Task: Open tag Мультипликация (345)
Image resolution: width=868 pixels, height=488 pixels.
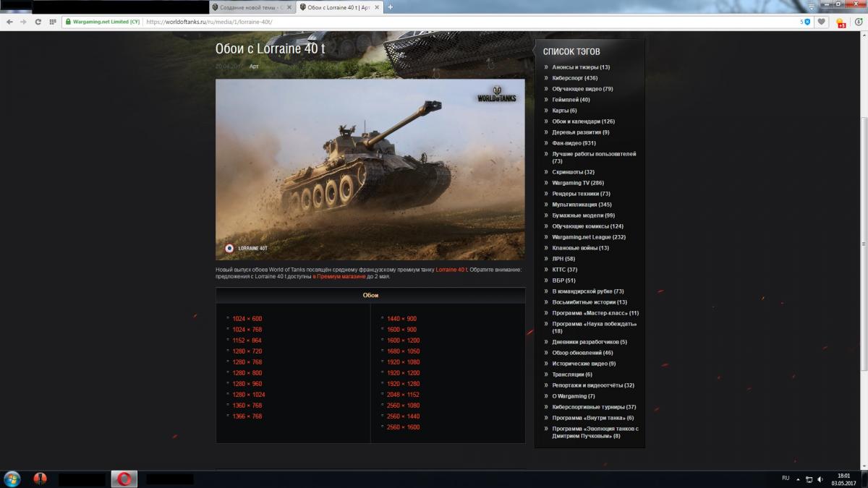Action: click(x=582, y=205)
